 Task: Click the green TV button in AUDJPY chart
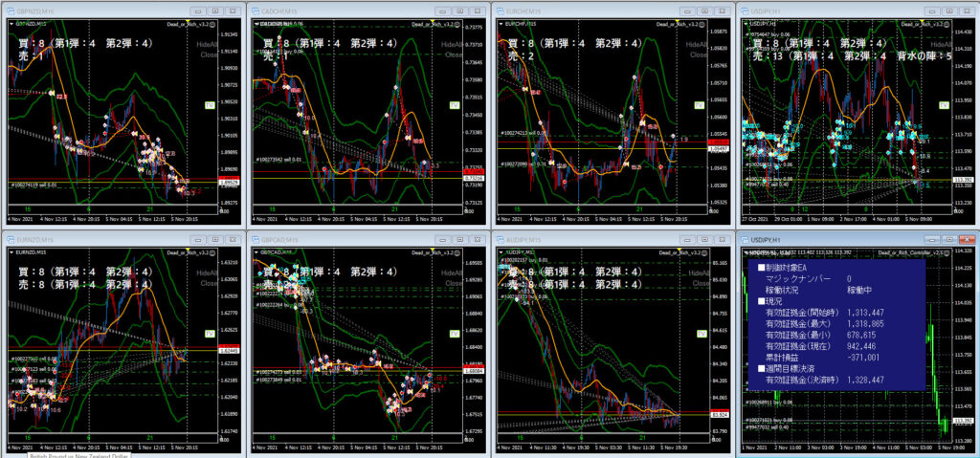(x=700, y=334)
